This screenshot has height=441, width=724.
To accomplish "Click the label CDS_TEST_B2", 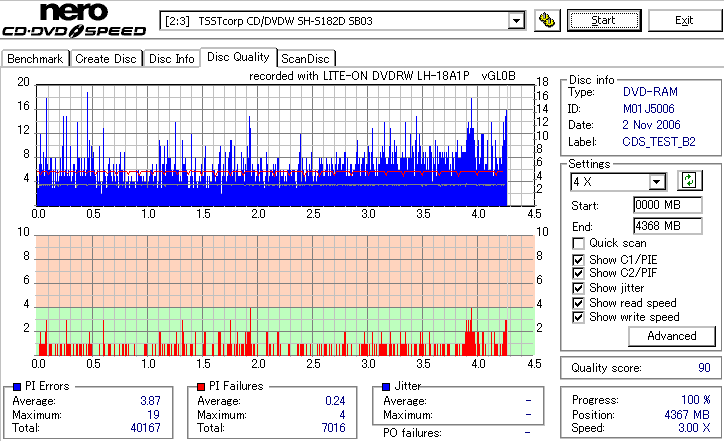I will pos(659,142).
